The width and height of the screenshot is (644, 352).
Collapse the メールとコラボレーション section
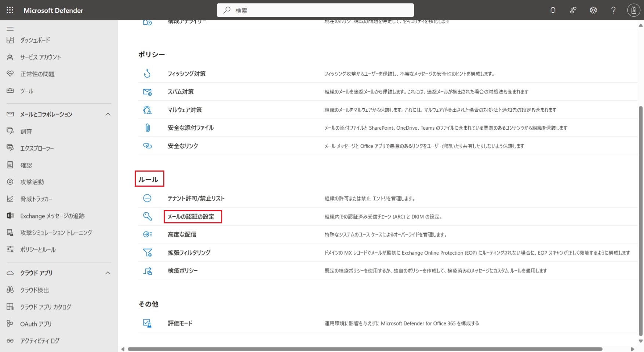click(x=108, y=114)
